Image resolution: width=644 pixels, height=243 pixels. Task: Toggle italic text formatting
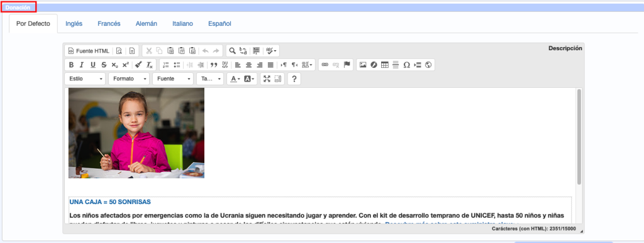82,65
